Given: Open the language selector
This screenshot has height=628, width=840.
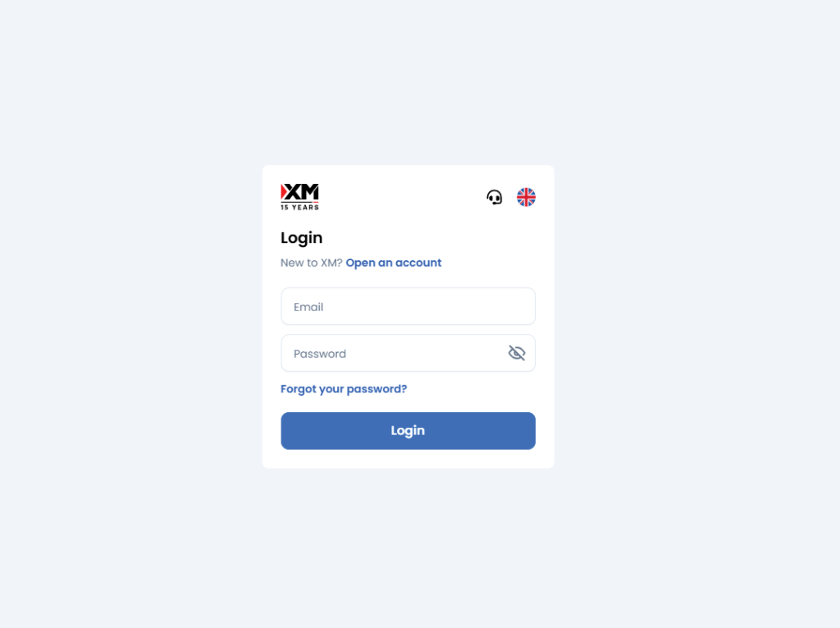Looking at the screenshot, I should point(526,197).
